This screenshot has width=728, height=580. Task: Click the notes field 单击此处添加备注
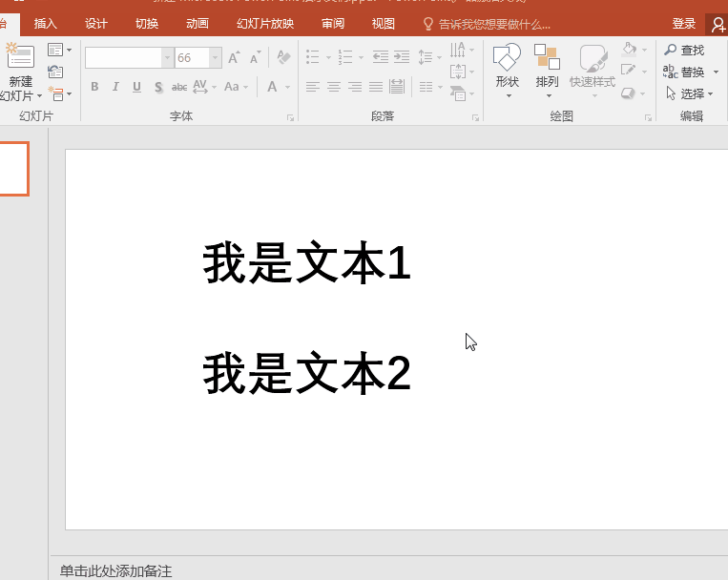tap(115, 570)
